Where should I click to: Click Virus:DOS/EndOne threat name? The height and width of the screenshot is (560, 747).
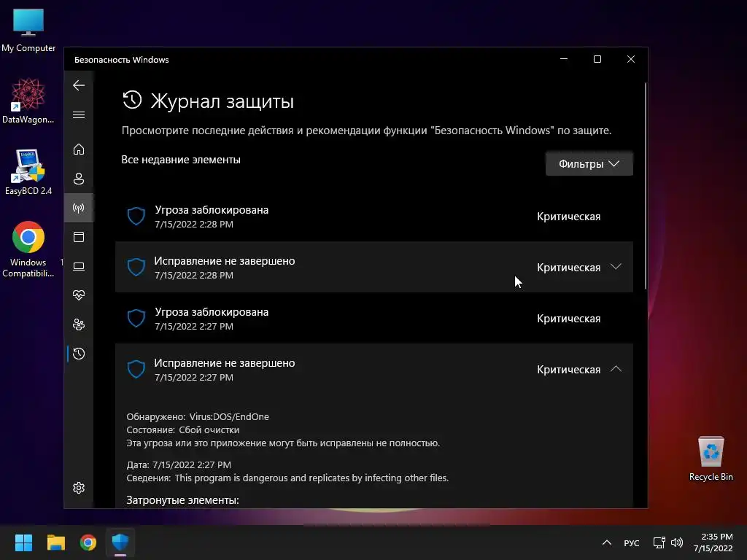coord(229,416)
